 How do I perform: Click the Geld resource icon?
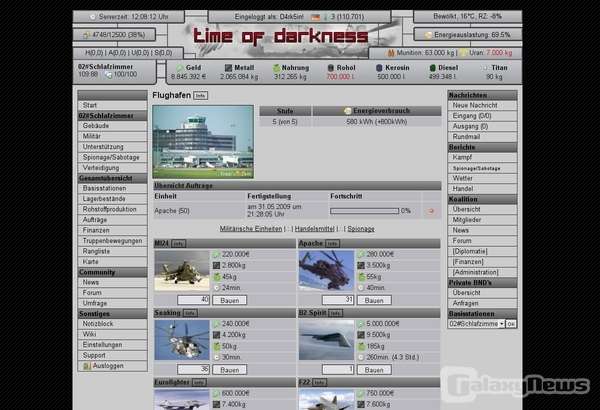click(179, 68)
